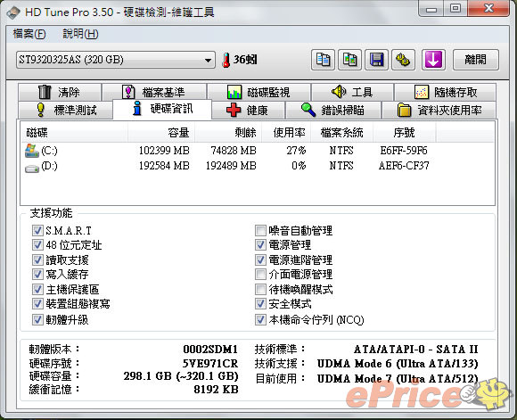Click the thermometer temperature indicator
The image size is (517, 420).
(240, 60)
